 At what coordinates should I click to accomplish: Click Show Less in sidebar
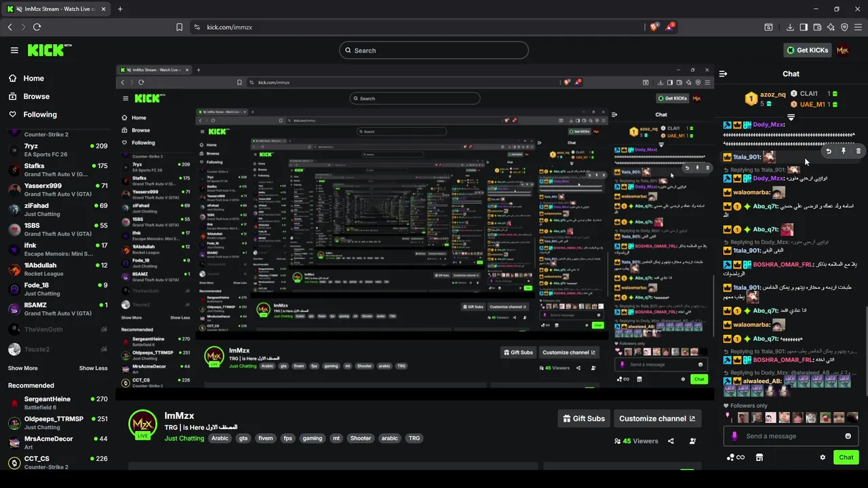pyautogui.click(x=93, y=368)
